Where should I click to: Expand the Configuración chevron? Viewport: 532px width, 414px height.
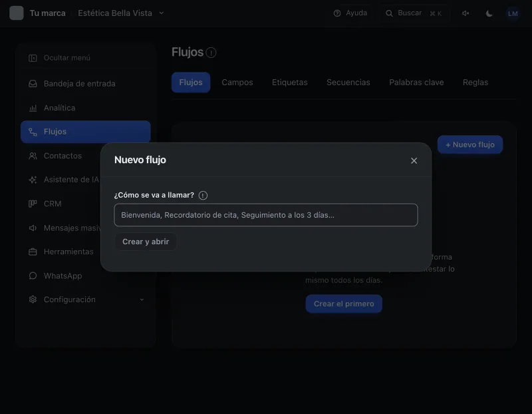pyautogui.click(x=142, y=300)
